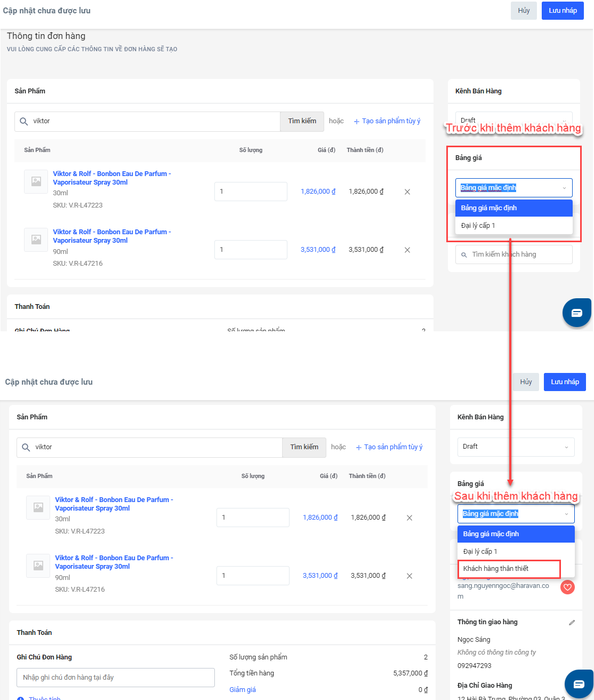Open the fully visible Draft sales channel dropdown

coord(516,447)
